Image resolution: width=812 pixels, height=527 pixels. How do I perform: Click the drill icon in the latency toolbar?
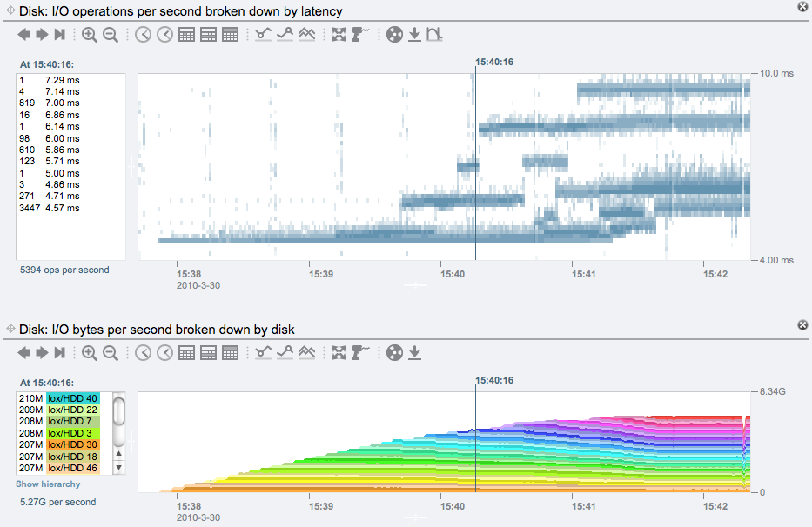click(361, 35)
